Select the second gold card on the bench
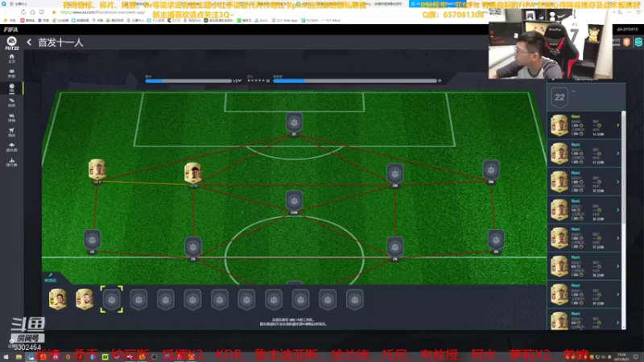This screenshot has width=644, height=362. click(x=85, y=299)
